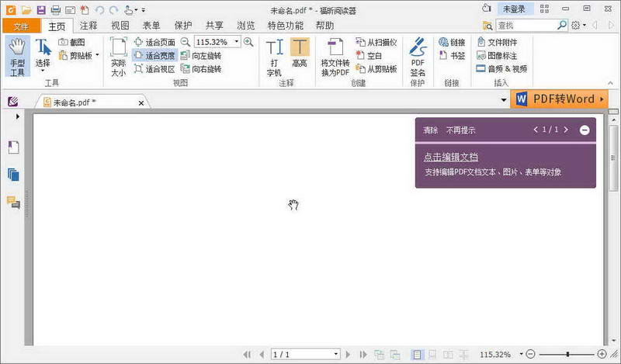This screenshot has height=364, width=621.
Task: Click status bar zoom in plus button
Action: 602,354
